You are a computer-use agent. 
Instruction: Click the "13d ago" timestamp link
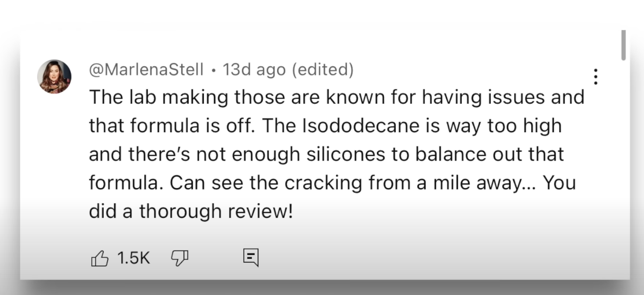click(x=254, y=69)
